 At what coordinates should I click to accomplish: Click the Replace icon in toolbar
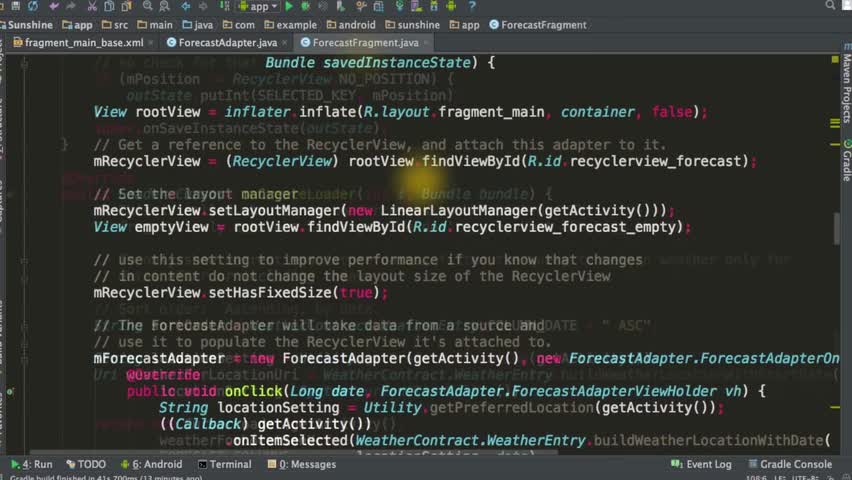[164, 6]
